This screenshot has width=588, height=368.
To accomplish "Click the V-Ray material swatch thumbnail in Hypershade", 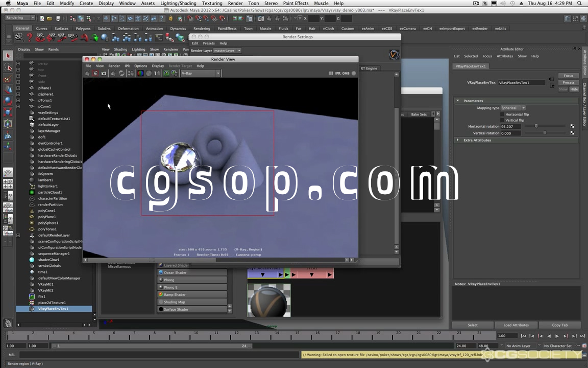I will [x=269, y=300].
